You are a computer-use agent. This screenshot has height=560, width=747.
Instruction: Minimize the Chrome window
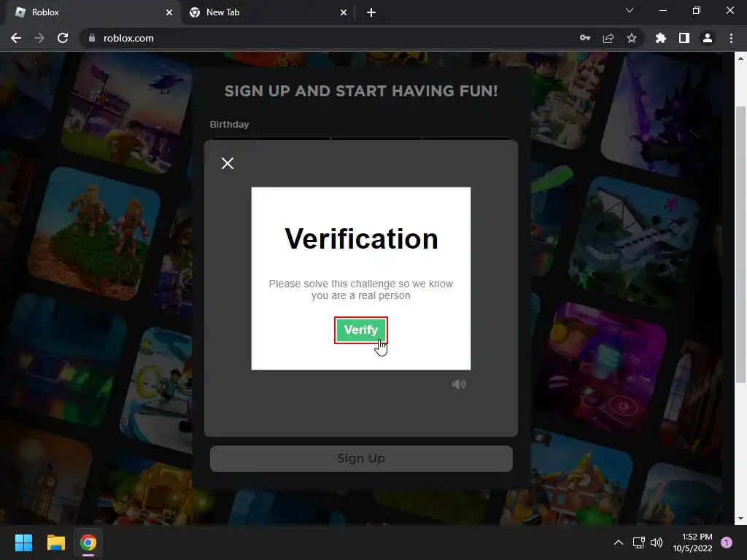pos(662,10)
